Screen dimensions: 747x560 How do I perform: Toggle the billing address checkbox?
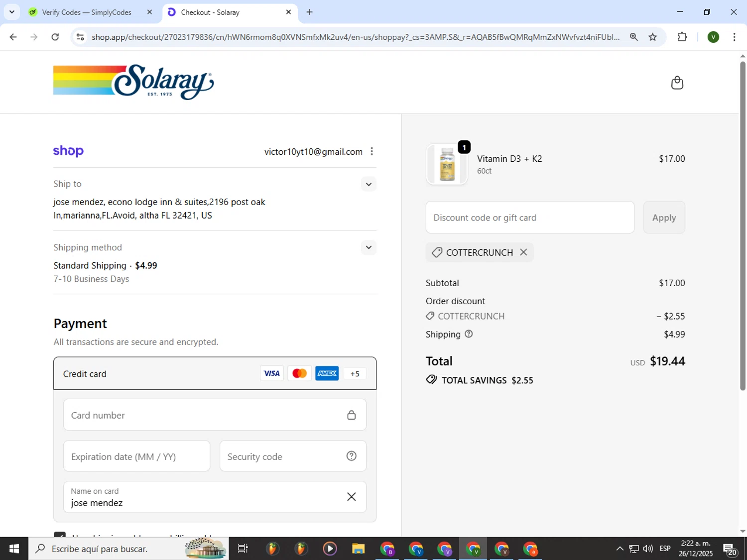pyautogui.click(x=60, y=535)
